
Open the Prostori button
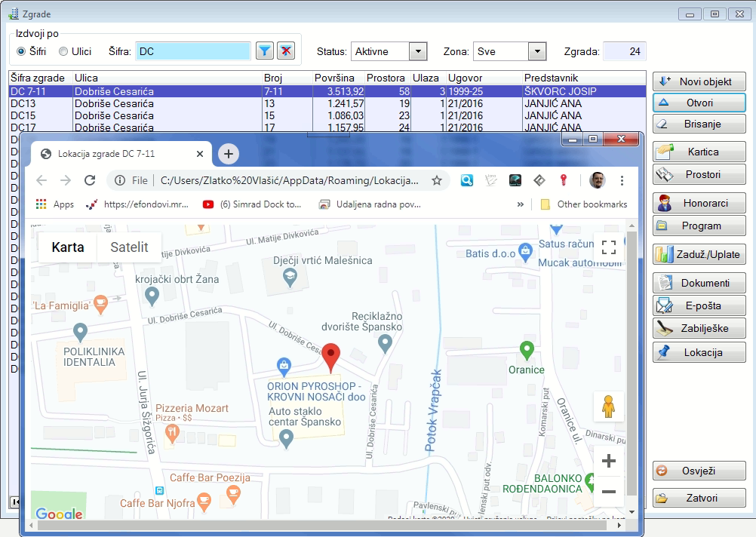(699, 174)
